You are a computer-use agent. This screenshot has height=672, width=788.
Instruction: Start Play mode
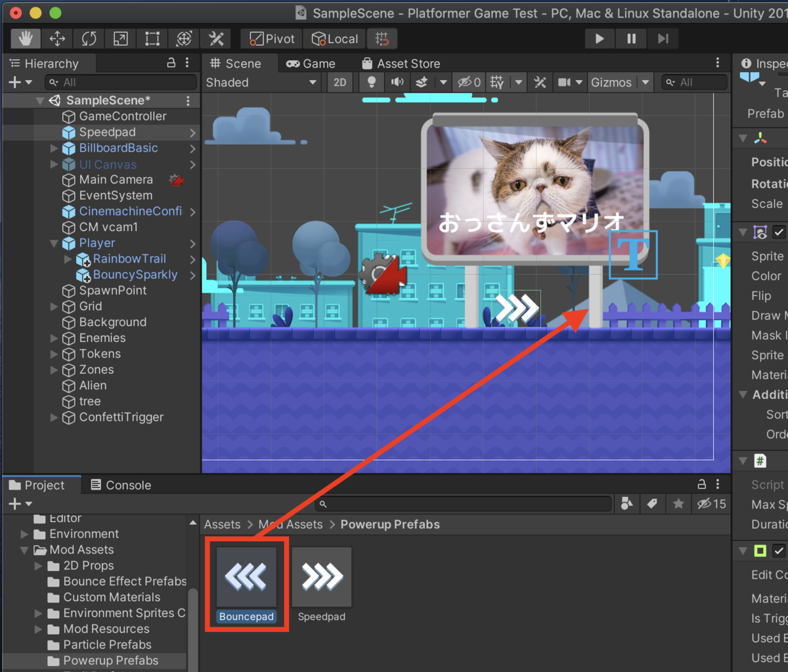coord(600,39)
